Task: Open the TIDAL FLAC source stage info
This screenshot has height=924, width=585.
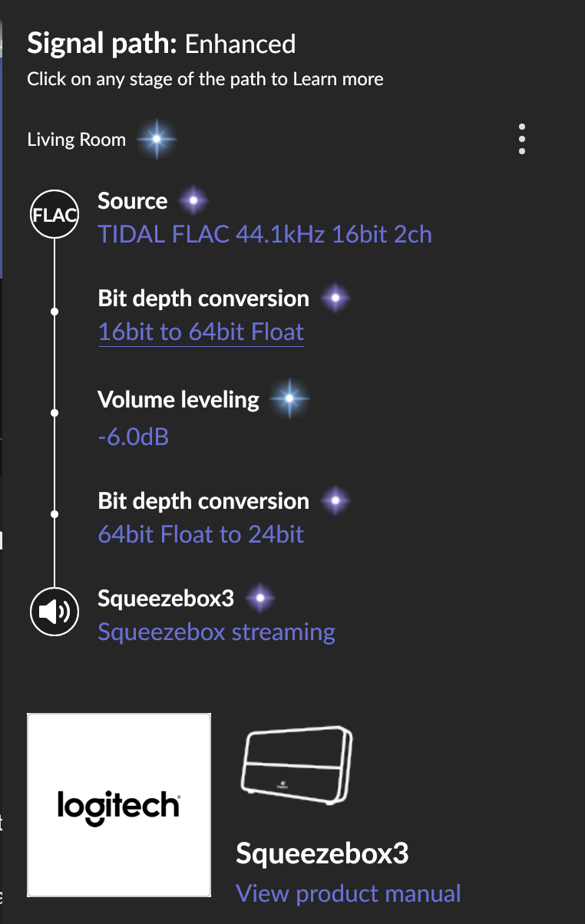Action: click(264, 233)
